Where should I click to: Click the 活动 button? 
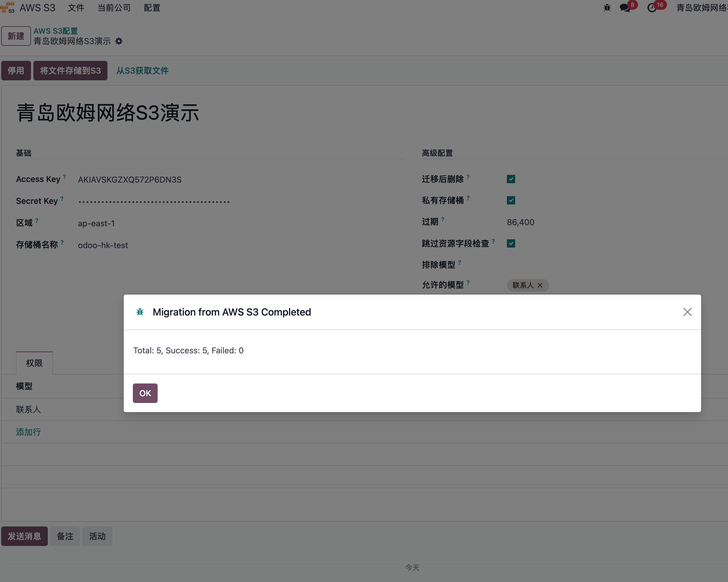point(97,536)
